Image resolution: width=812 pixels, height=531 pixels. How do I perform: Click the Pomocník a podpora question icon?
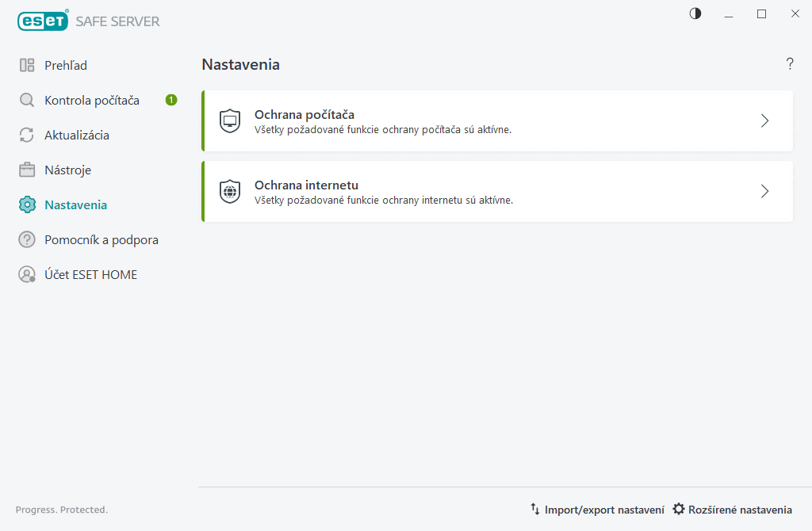click(27, 240)
